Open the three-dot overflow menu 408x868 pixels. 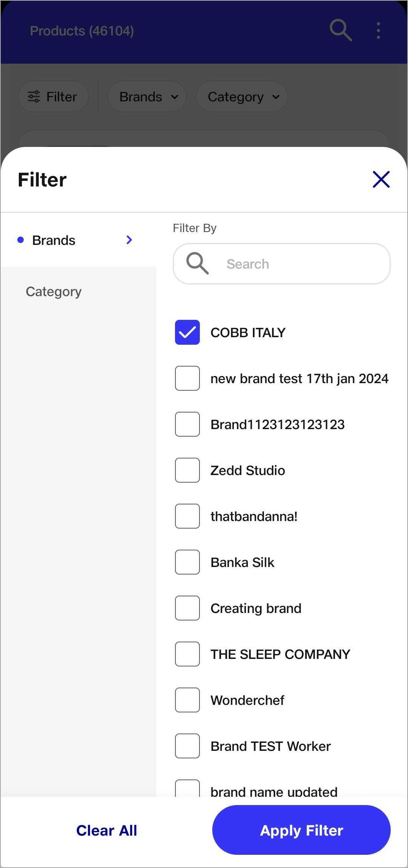point(378,31)
